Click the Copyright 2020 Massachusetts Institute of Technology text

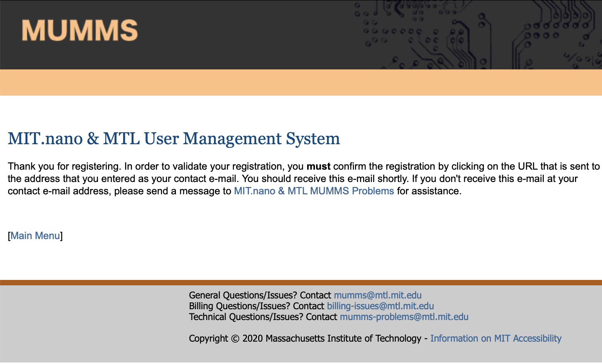tap(305, 339)
